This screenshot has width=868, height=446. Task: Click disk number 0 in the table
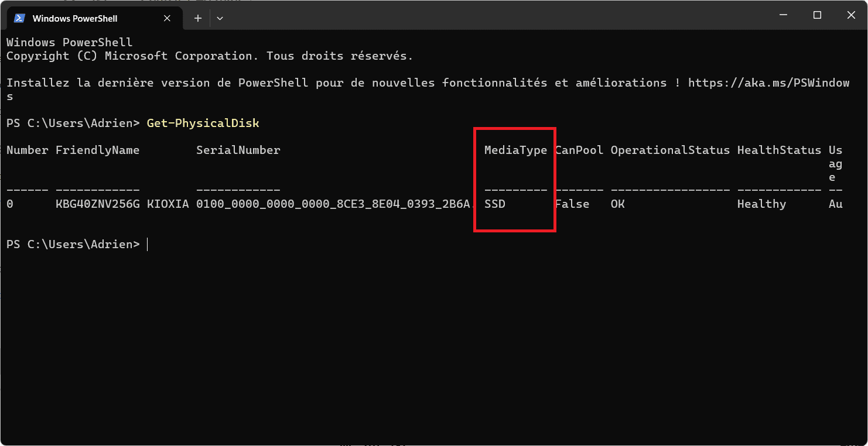click(x=10, y=204)
